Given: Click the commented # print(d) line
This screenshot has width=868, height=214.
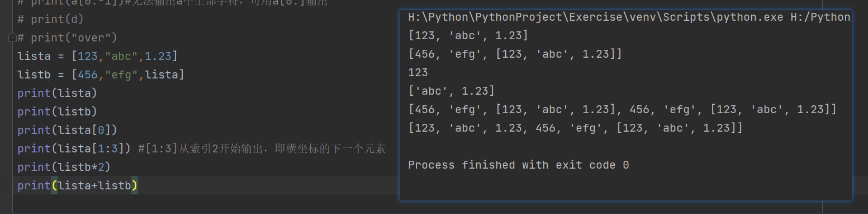Looking at the screenshot, I should 50,20.
